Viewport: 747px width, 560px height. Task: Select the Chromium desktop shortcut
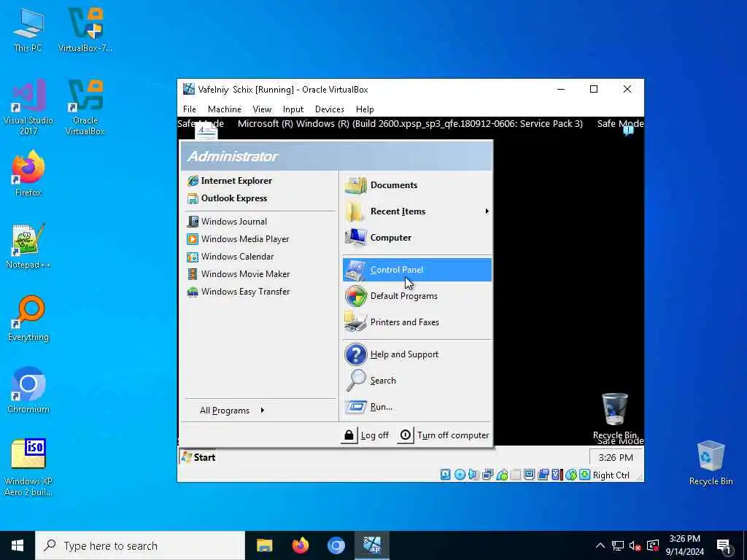click(x=28, y=391)
